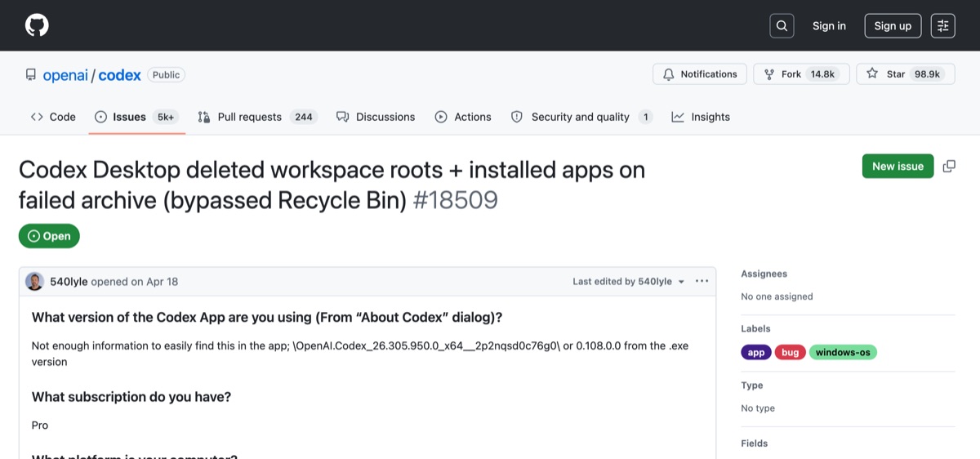Click the New issue button
980x459 pixels.
click(x=898, y=166)
